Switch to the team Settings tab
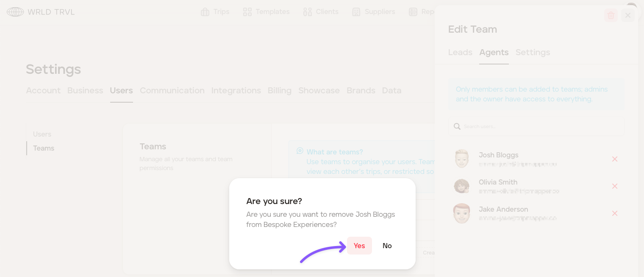This screenshot has height=277, width=644. (x=533, y=53)
